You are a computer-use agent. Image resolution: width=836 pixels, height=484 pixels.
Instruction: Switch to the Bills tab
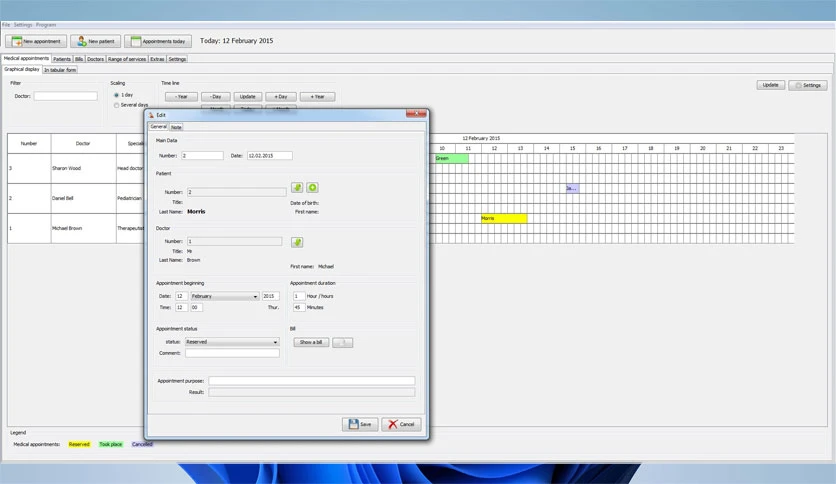79,59
